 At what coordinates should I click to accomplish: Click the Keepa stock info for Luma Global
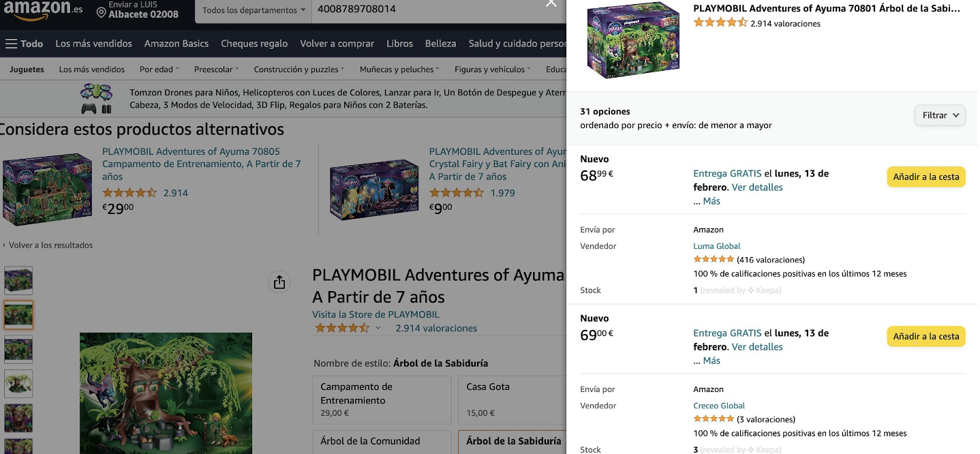pos(740,290)
